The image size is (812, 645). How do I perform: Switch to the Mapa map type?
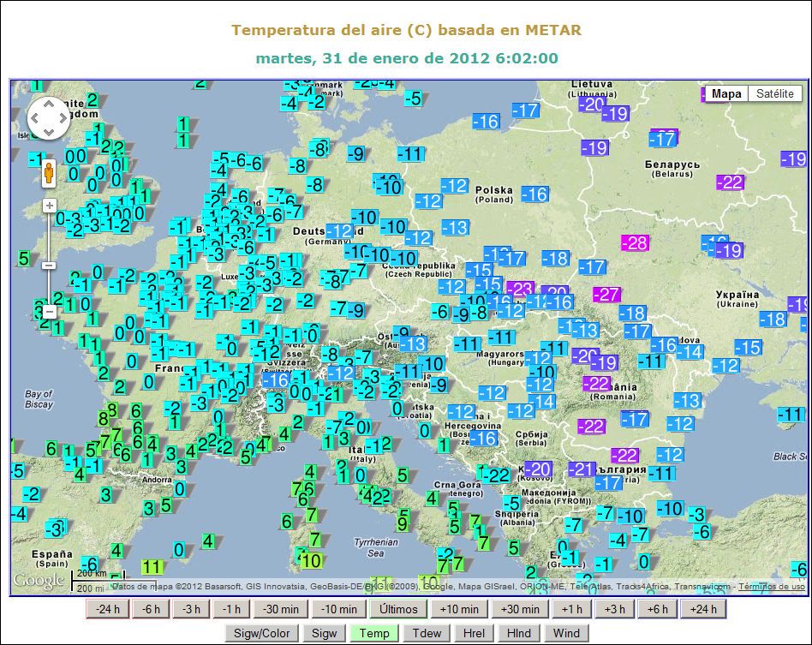pos(726,93)
